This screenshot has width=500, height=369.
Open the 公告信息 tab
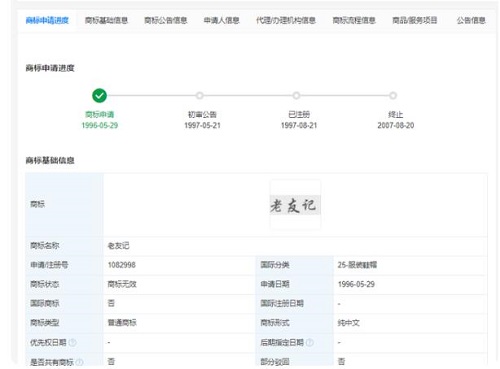point(471,20)
